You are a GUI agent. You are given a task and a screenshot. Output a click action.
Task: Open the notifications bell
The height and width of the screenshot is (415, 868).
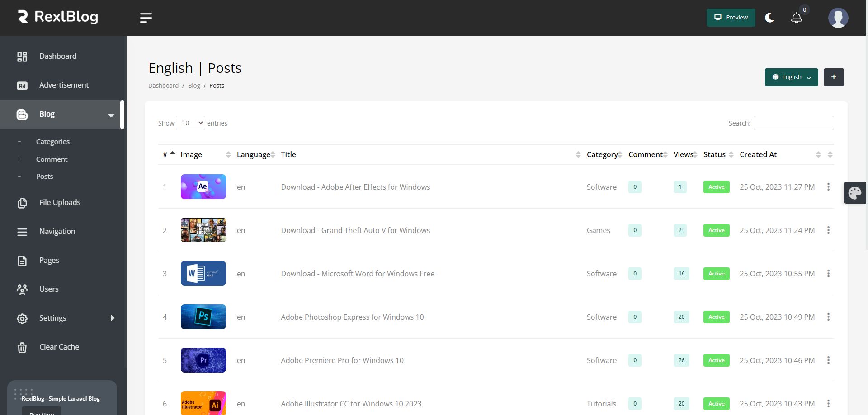(797, 18)
